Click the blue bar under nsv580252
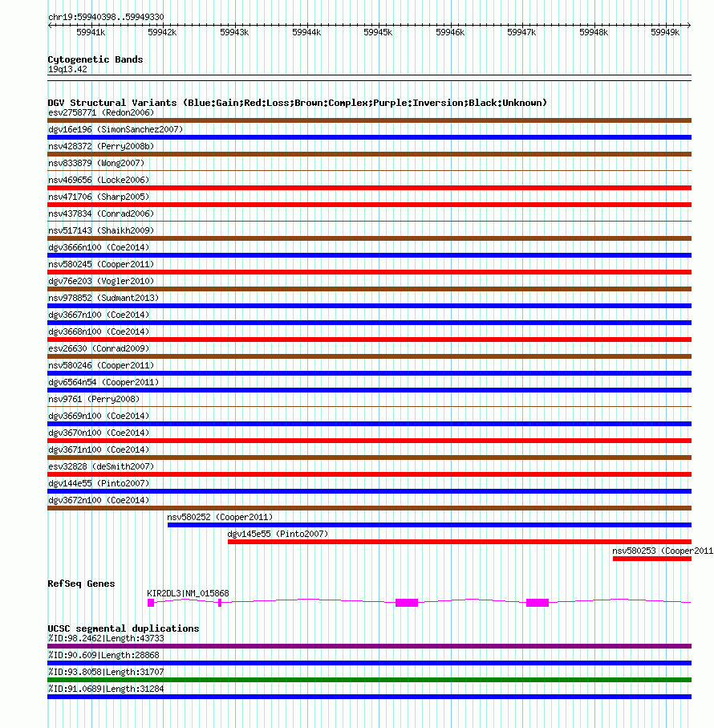The width and height of the screenshot is (714, 728). click(429, 525)
